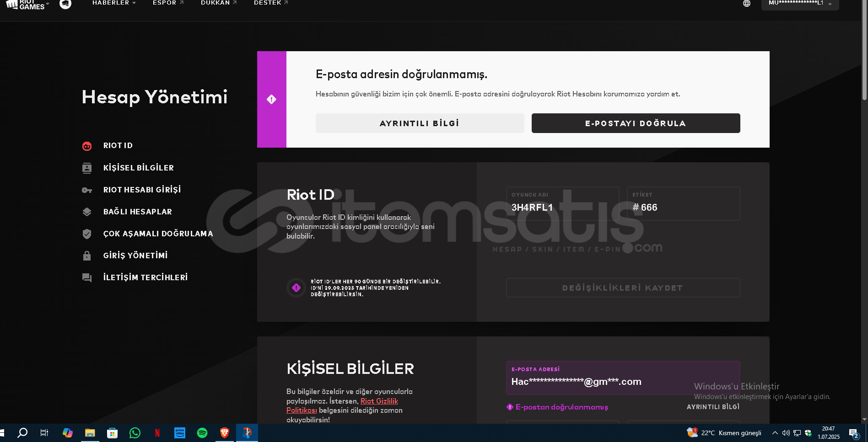This screenshot has height=442, width=868.
Task: Click the network tray icon
Action: [797, 433]
